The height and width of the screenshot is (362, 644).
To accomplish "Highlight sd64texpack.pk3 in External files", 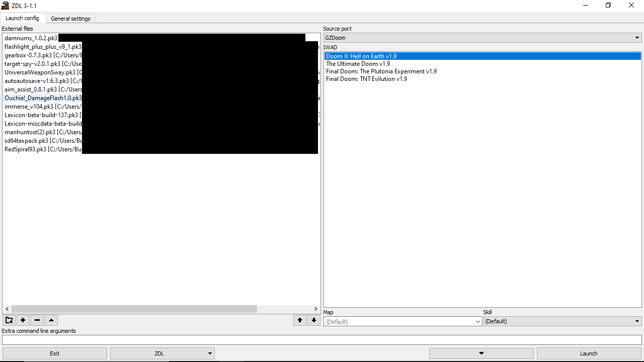I will point(161,141).
